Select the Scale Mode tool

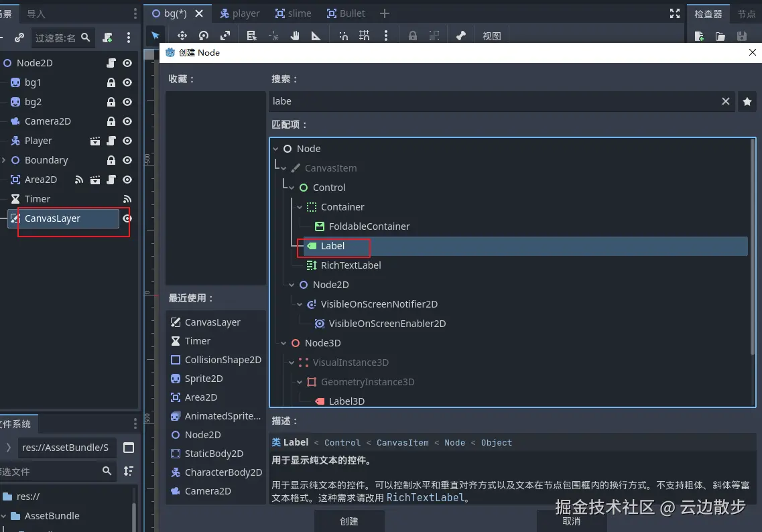(x=225, y=36)
